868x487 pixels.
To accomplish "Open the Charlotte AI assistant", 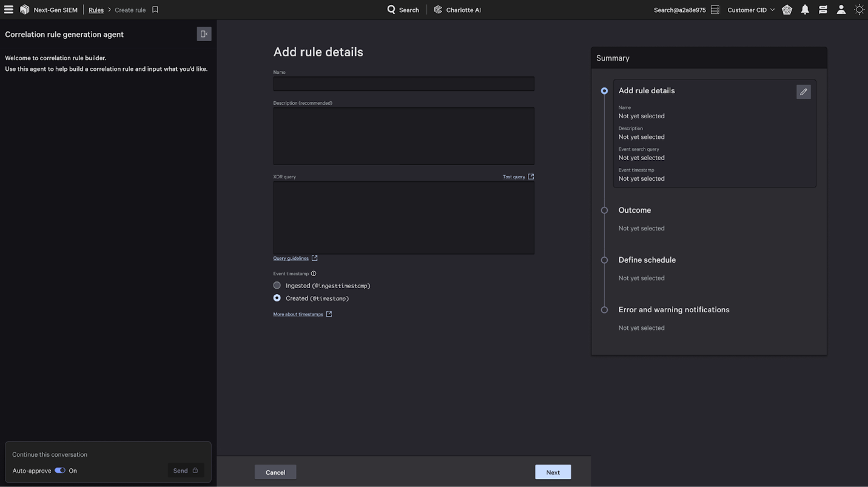I will coord(457,10).
